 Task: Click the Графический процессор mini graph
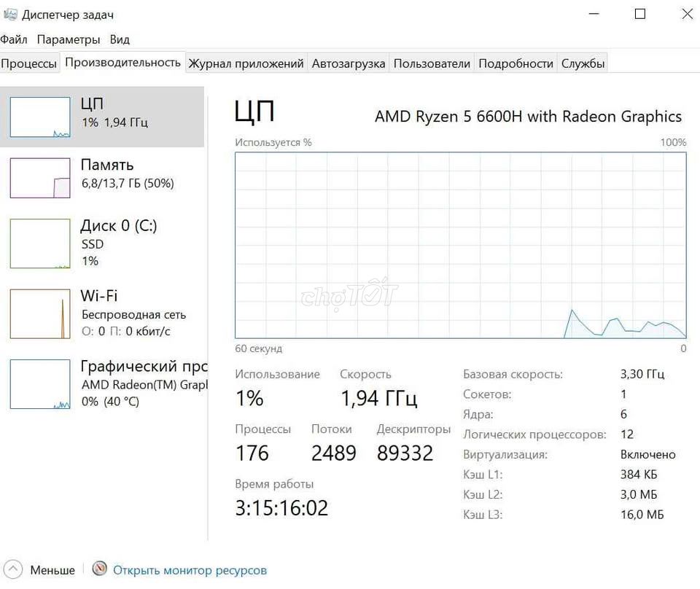(x=40, y=383)
